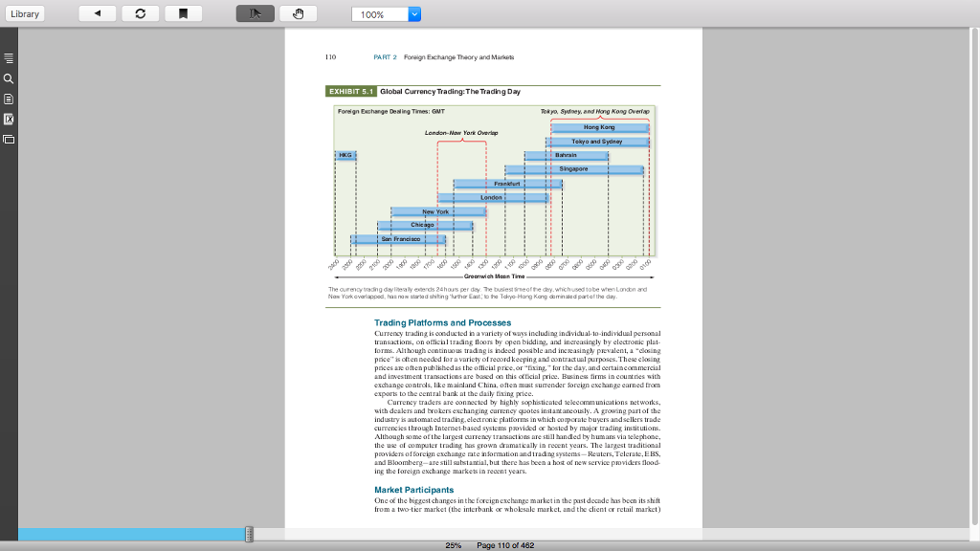Click the "Greenwich Mean Time" axis label
The height and width of the screenshot is (551, 980).
click(x=495, y=276)
